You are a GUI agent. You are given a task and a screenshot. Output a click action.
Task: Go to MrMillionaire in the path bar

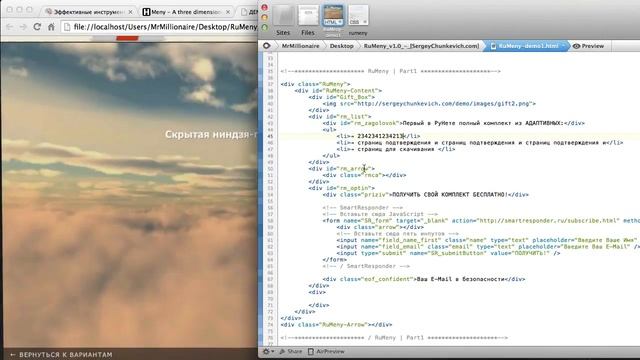pos(300,46)
